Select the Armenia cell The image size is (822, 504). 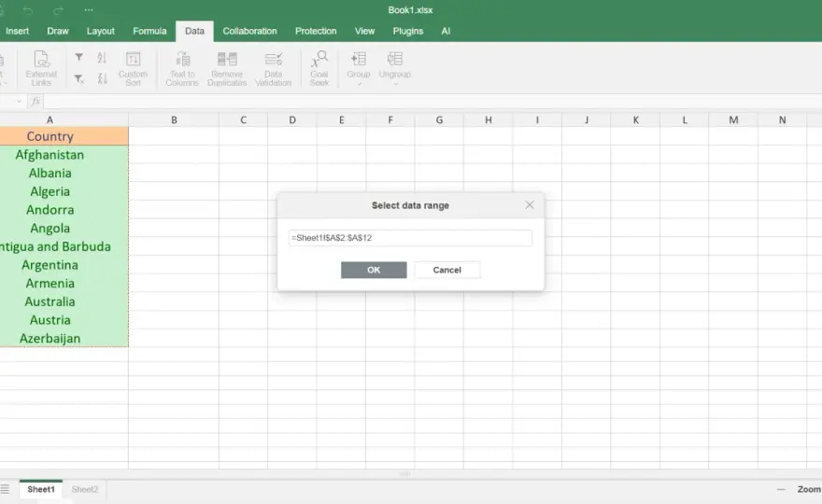tap(64, 283)
